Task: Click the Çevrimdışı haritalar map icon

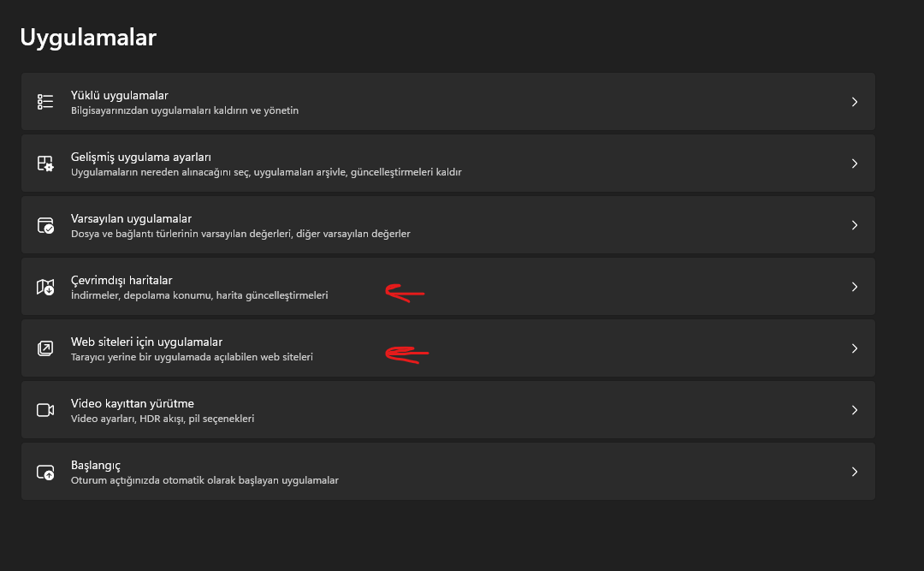Action: [45, 287]
